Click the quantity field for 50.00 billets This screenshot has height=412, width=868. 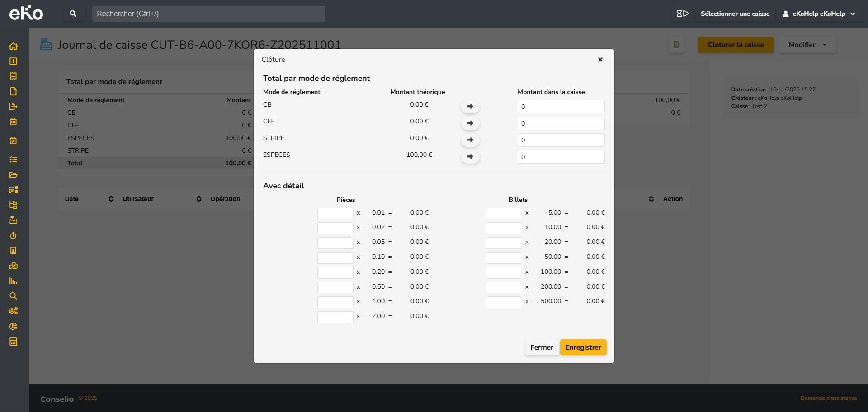pos(504,257)
